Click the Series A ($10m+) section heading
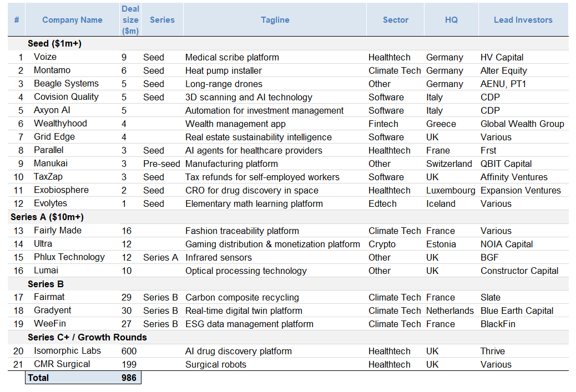This screenshot has height=392, width=576. [x=47, y=217]
